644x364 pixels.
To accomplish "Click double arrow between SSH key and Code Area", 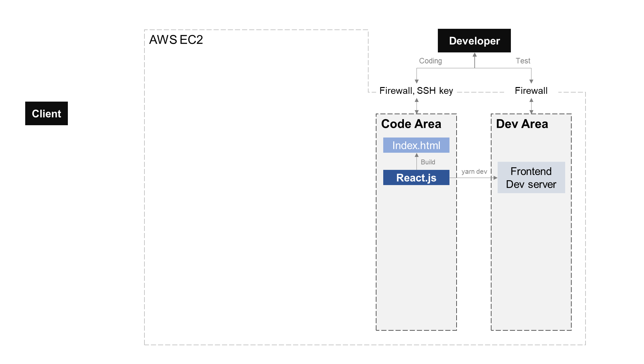I will point(417,106).
